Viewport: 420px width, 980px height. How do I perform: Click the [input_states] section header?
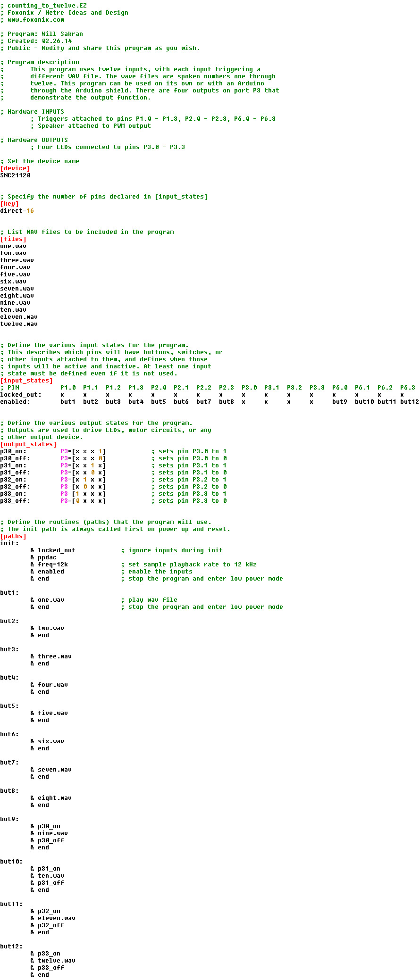click(x=26, y=381)
